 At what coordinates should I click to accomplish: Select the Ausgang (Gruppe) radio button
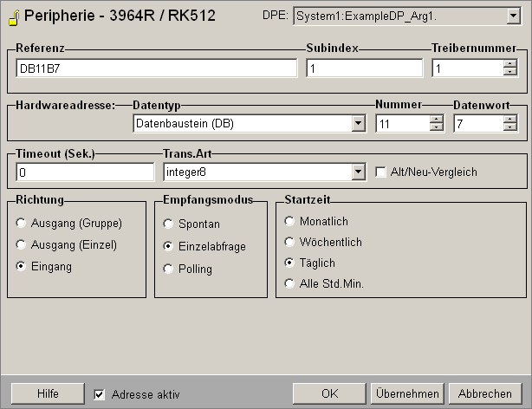pos(22,224)
